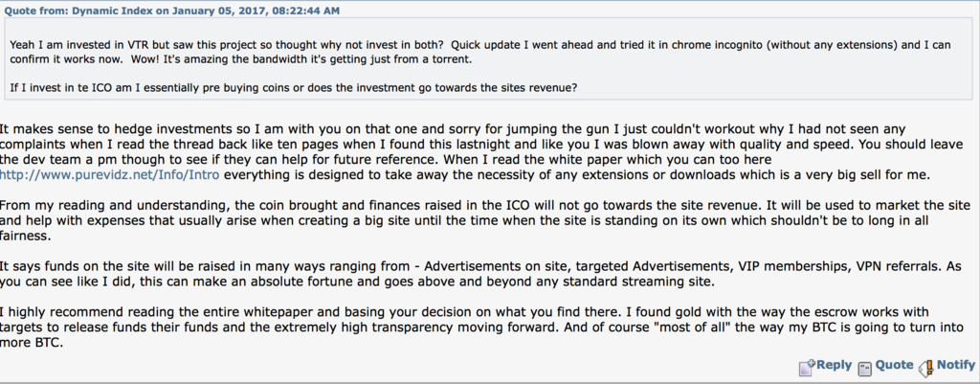This screenshot has width=980, height=384.
Task: Click the quoted ICO pre-buying coins question
Action: click(294, 87)
